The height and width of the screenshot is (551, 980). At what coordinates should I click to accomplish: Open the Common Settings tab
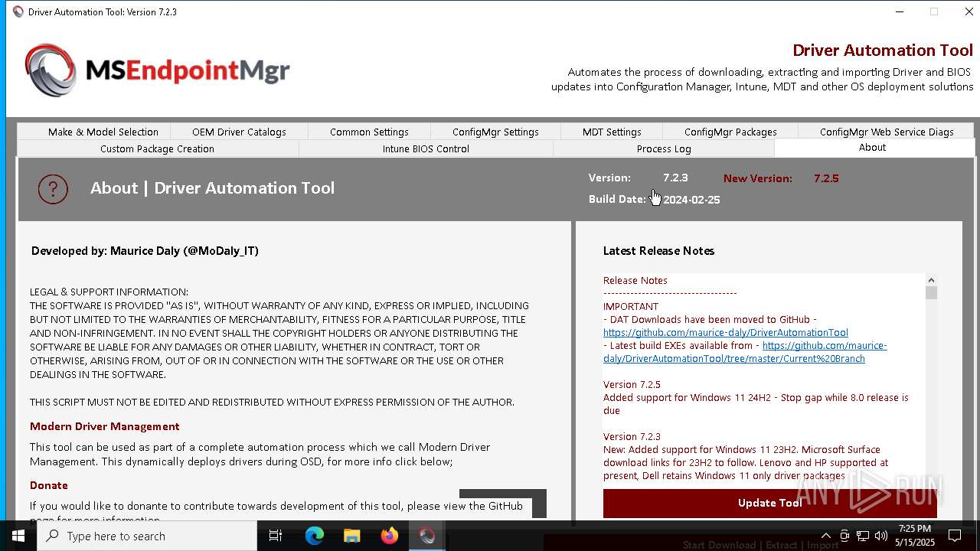click(x=369, y=132)
